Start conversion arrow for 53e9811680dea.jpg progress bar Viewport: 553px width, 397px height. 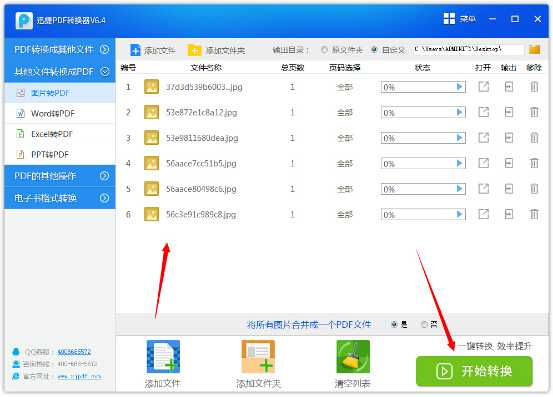click(459, 138)
